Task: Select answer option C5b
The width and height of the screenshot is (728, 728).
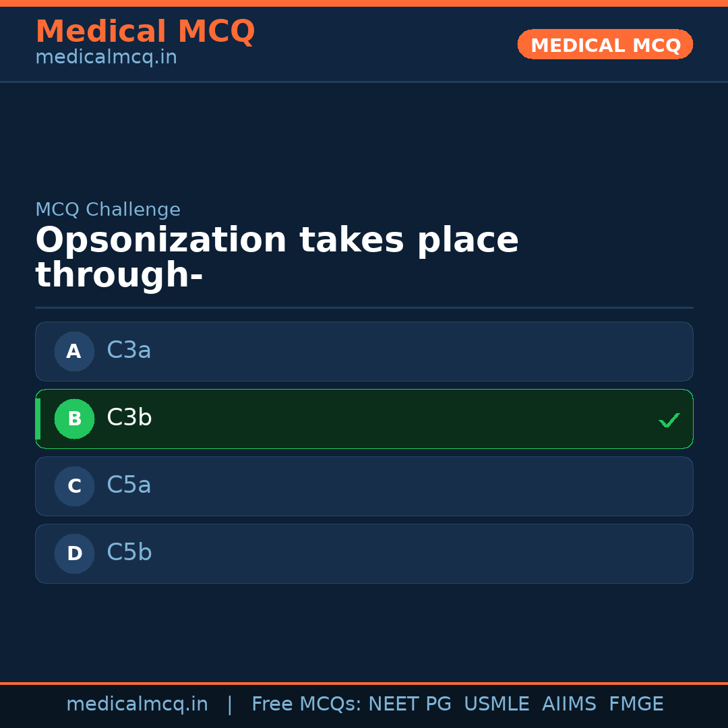Action: pos(364,553)
